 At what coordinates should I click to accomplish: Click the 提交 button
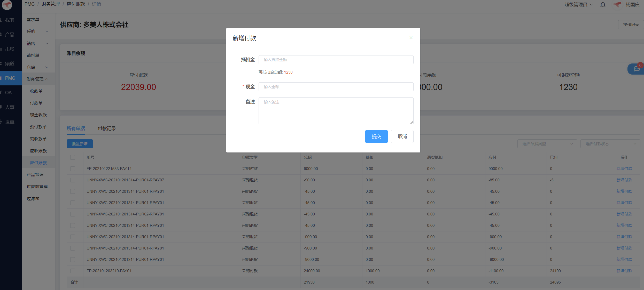tap(376, 136)
